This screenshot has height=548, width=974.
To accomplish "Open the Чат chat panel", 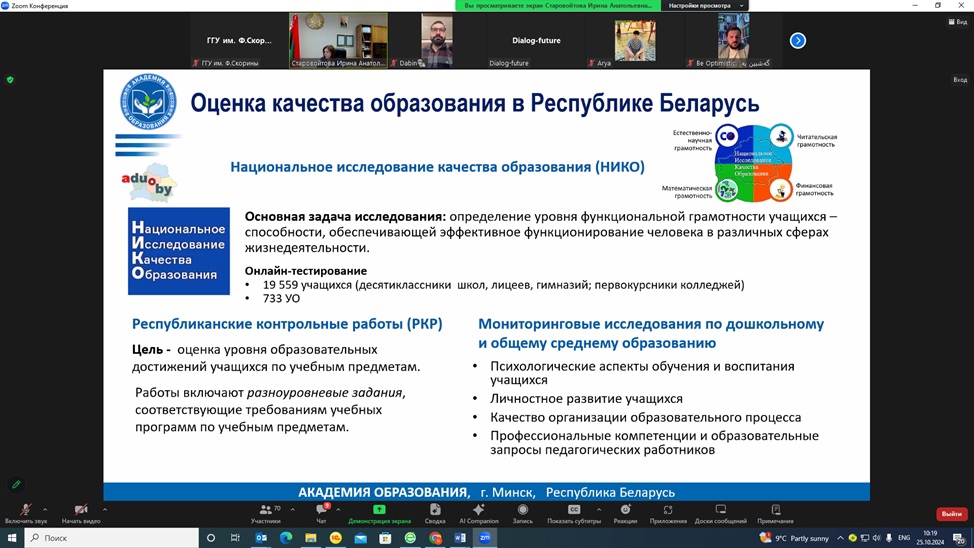I will pyautogui.click(x=321, y=514).
